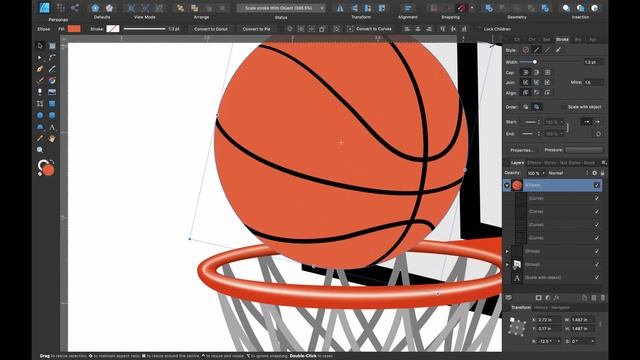
Task: Open the Normal blend mode dropdown
Action: (568, 173)
